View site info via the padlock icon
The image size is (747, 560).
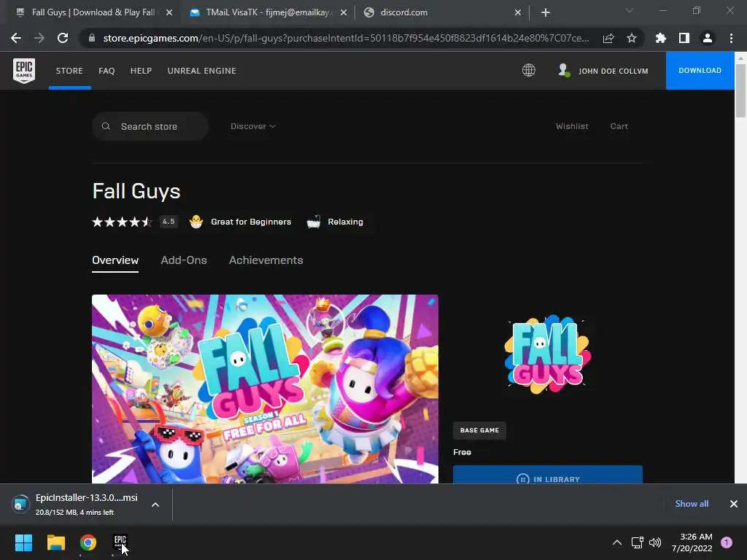click(x=92, y=38)
